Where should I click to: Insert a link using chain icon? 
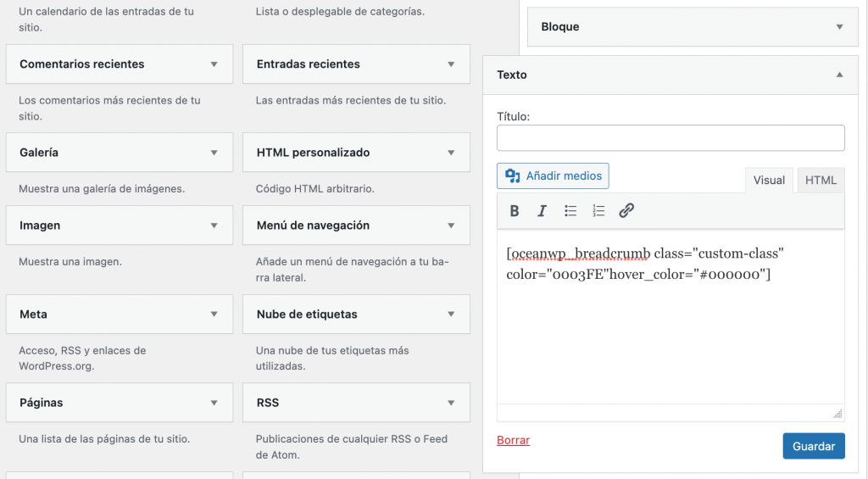pos(626,211)
